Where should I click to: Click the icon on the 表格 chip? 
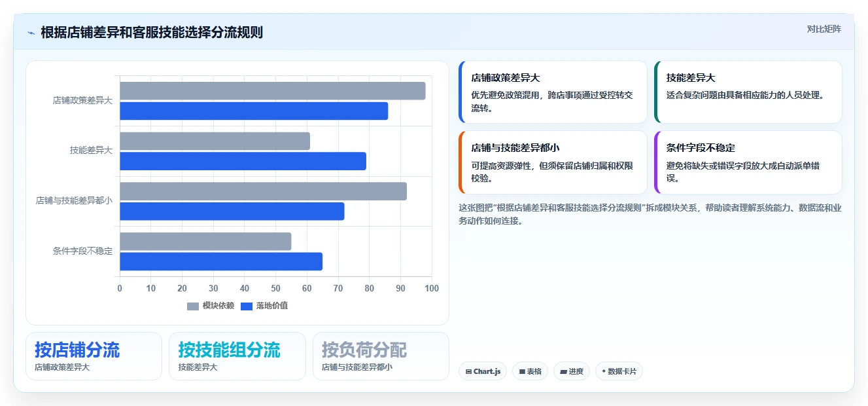pyautogui.click(x=522, y=372)
